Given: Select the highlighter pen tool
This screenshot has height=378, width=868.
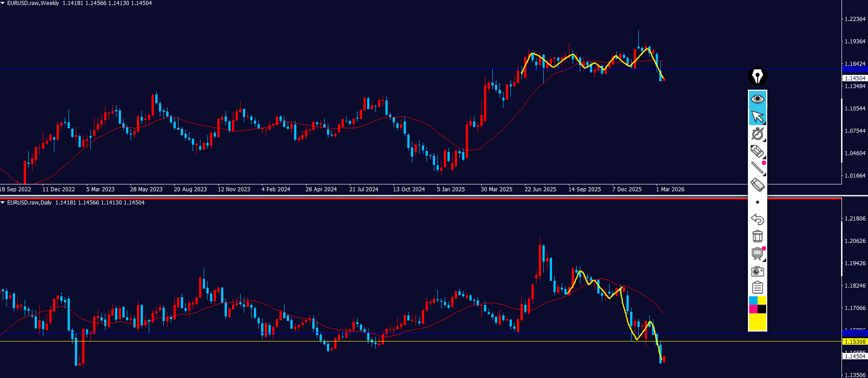Looking at the screenshot, I should (x=757, y=151).
